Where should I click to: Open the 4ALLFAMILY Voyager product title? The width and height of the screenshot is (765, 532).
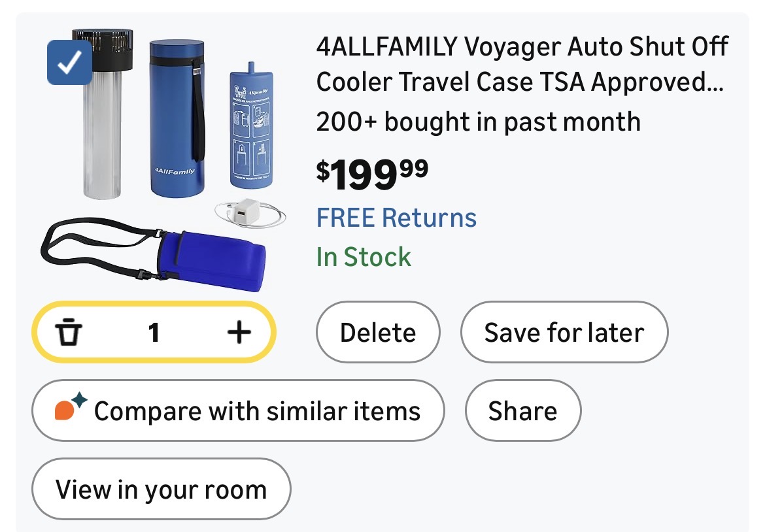(521, 64)
